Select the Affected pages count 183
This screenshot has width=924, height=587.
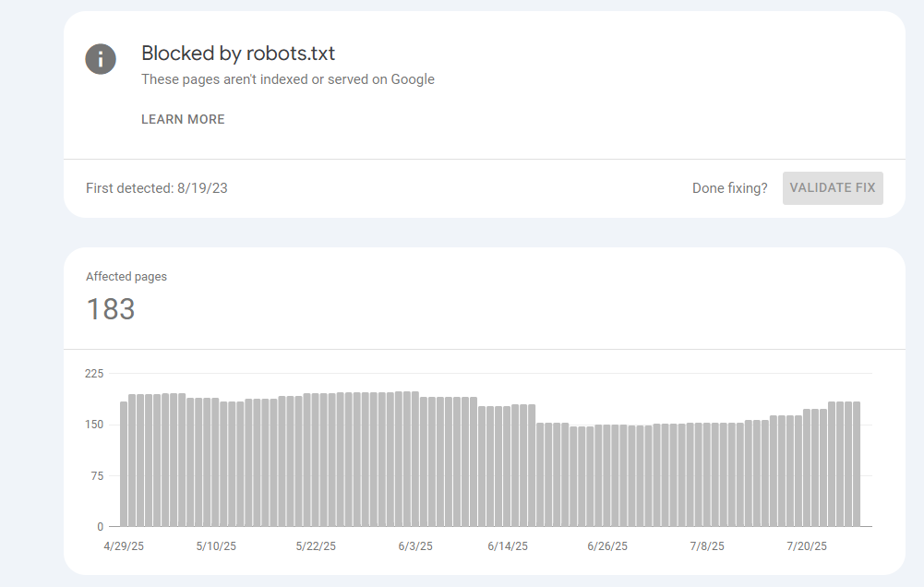pyautogui.click(x=111, y=309)
